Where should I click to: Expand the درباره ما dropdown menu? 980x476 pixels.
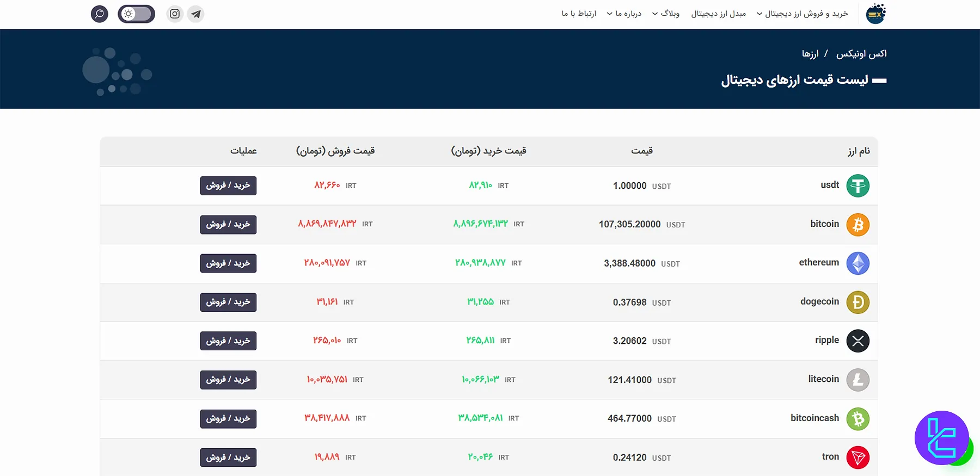tap(624, 14)
